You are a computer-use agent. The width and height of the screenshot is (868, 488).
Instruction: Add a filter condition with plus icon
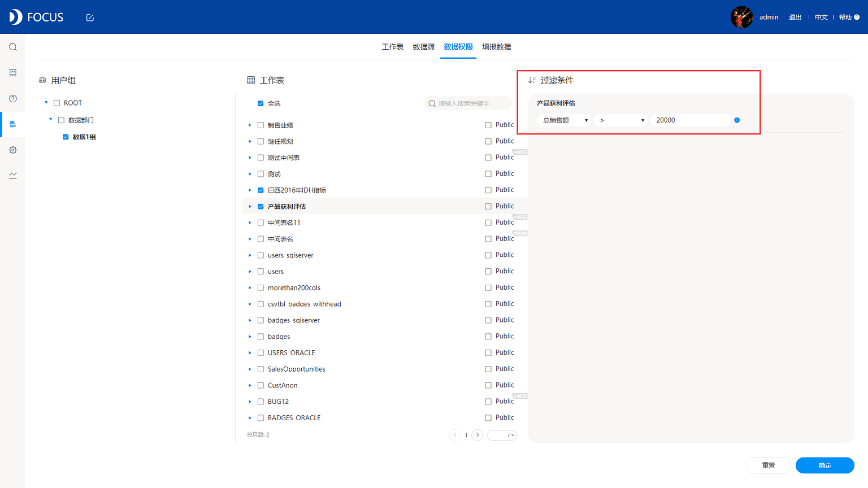tap(737, 120)
